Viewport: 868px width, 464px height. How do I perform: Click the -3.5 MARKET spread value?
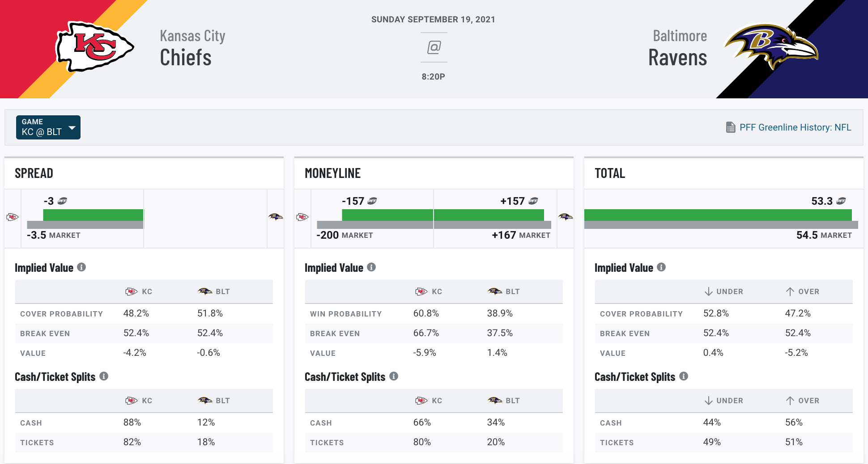point(54,235)
